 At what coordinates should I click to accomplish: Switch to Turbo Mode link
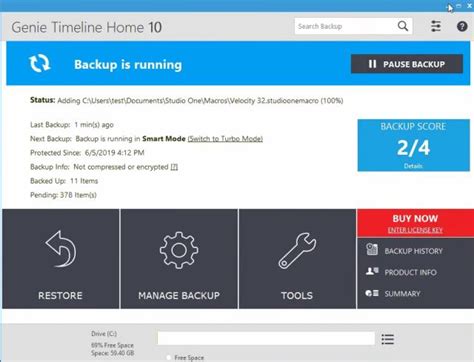(225, 139)
